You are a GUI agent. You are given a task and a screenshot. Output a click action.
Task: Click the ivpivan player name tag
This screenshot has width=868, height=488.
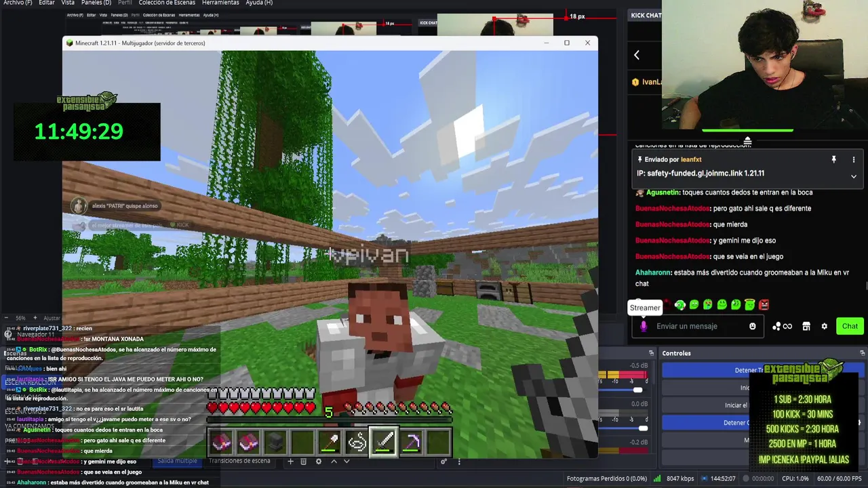(x=368, y=255)
